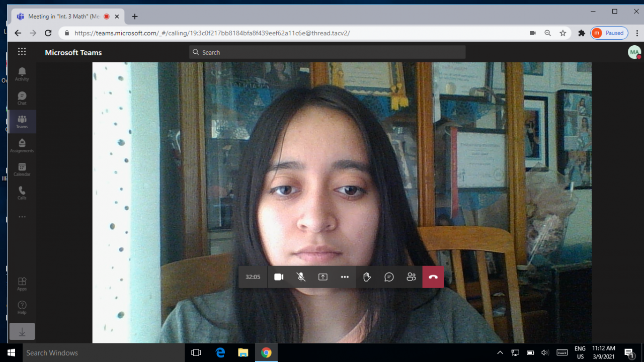Open the Teams app launcher grid
The height and width of the screenshot is (362, 644).
[22, 51]
